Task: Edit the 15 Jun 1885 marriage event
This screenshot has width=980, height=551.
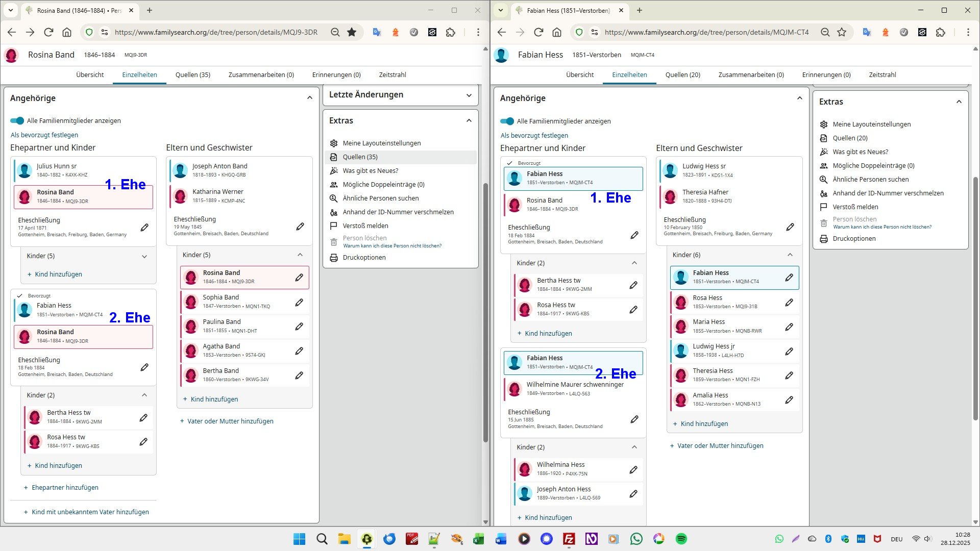Action: click(x=634, y=419)
